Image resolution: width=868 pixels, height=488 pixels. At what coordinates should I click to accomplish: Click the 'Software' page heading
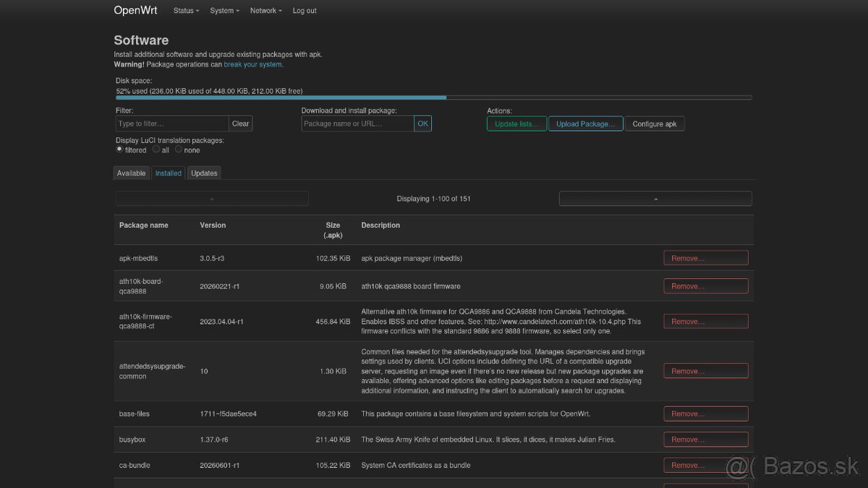pos(141,40)
